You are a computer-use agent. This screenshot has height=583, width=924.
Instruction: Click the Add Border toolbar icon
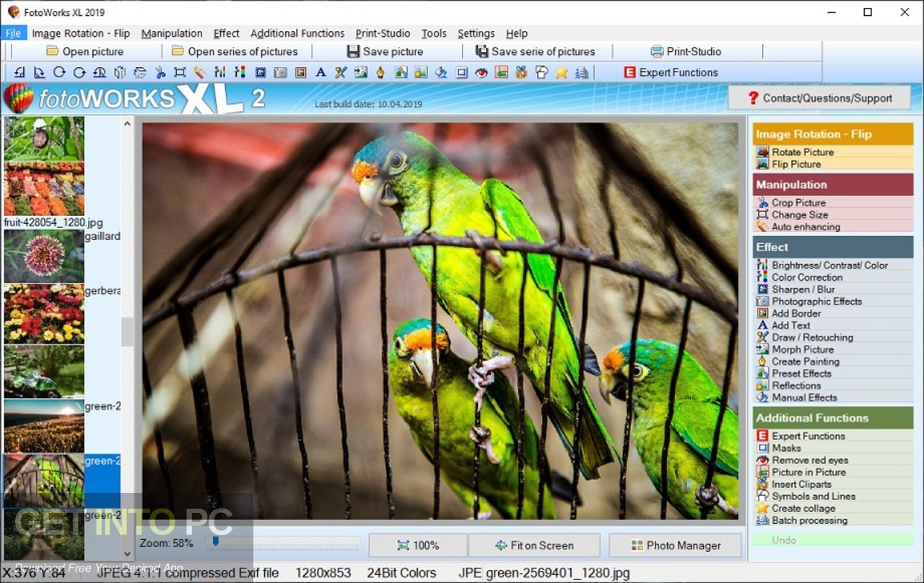[x=301, y=72]
